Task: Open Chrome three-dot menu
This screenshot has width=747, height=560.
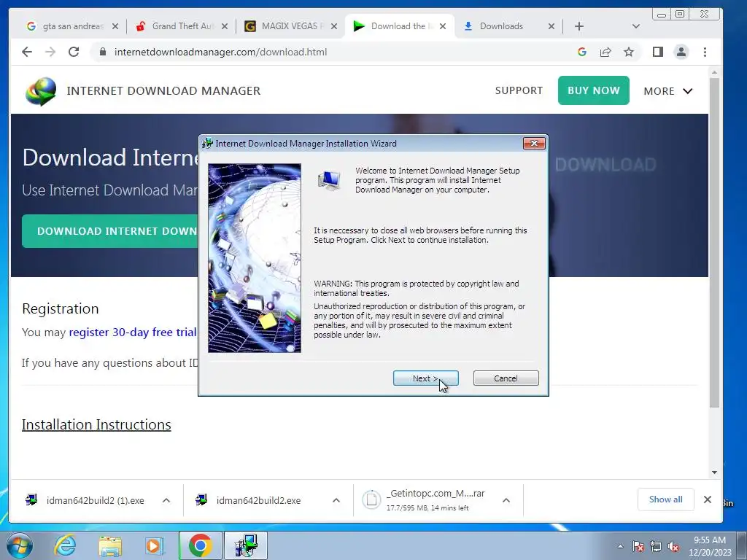Action: (705, 52)
